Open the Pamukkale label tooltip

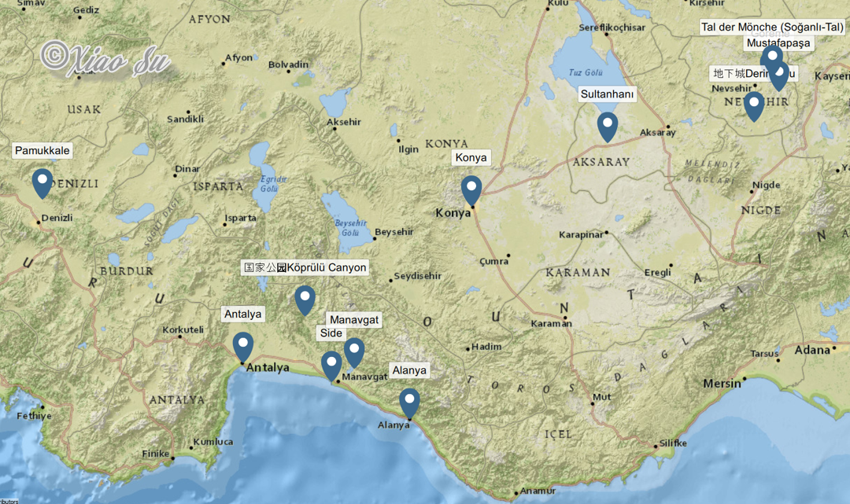pyautogui.click(x=42, y=150)
